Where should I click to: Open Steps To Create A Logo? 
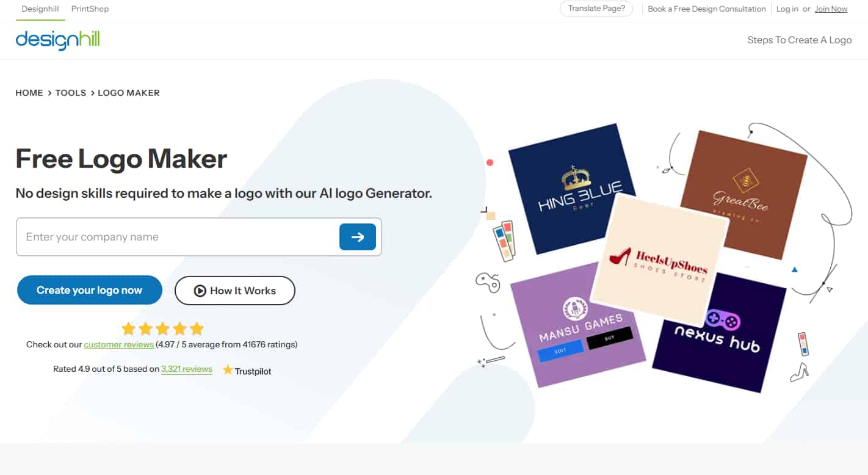pos(800,40)
